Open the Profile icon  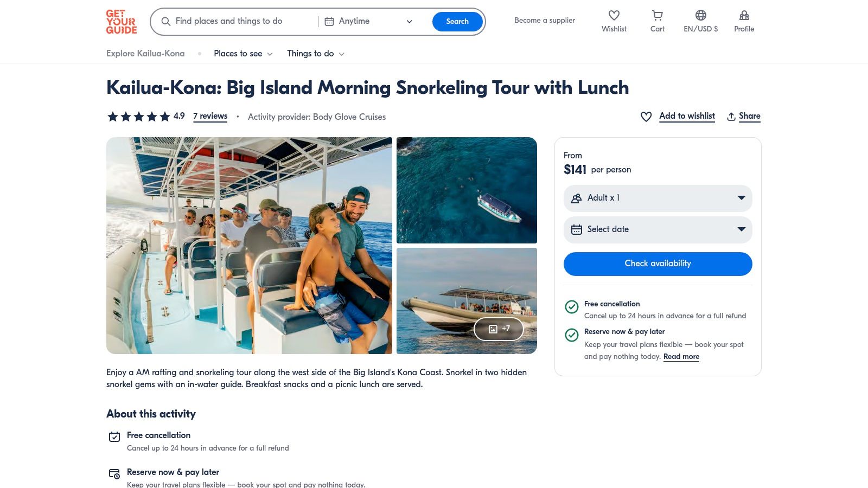(744, 16)
